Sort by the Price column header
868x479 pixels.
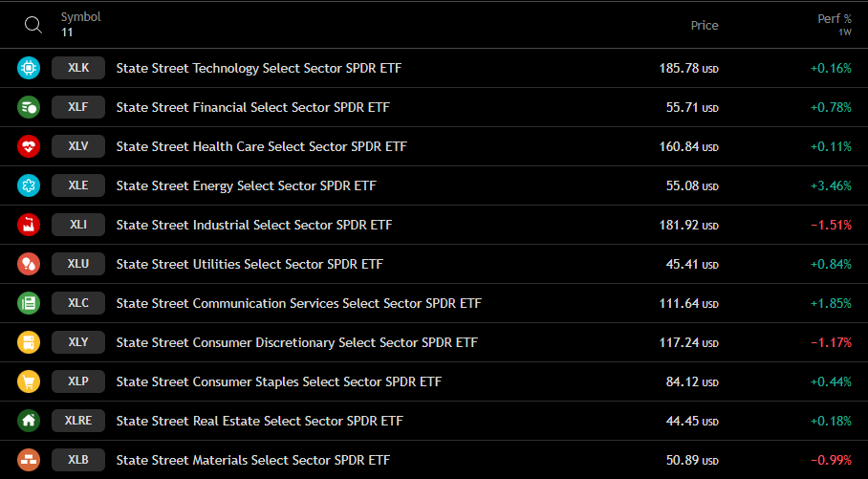coord(705,26)
